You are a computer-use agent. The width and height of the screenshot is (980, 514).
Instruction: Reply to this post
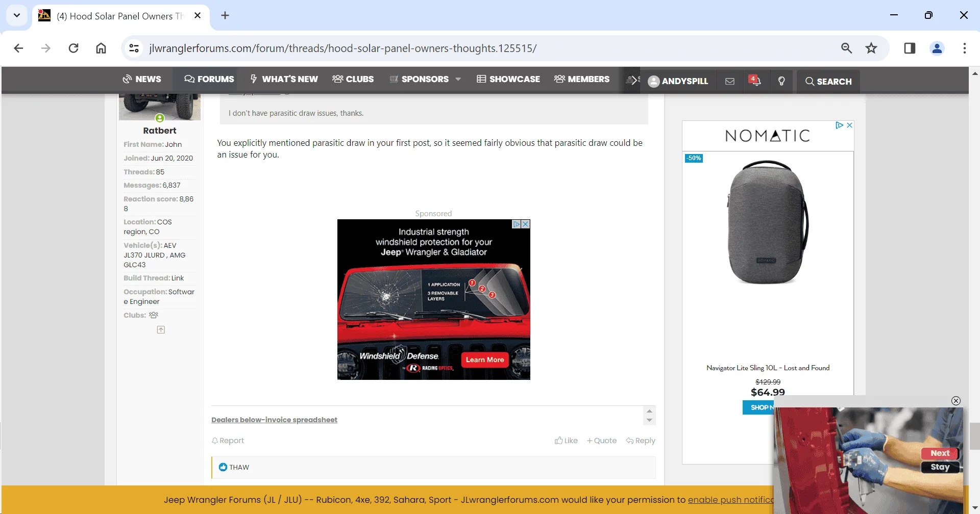pos(641,441)
